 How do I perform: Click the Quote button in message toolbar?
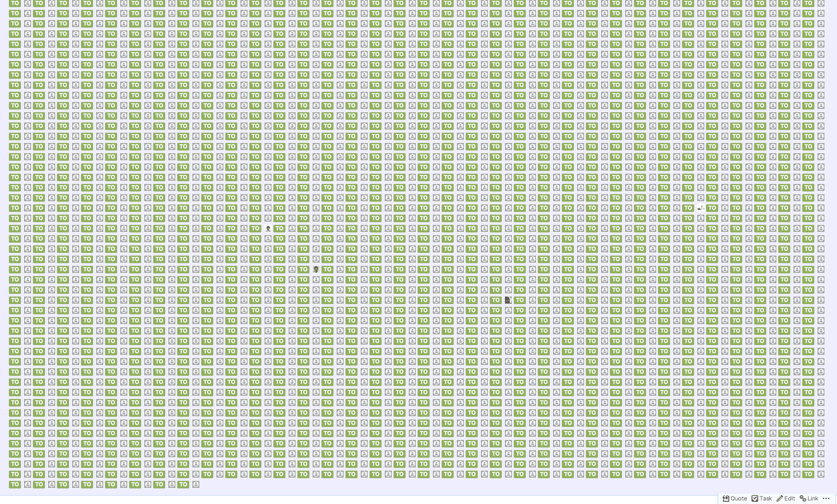point(735,498)
